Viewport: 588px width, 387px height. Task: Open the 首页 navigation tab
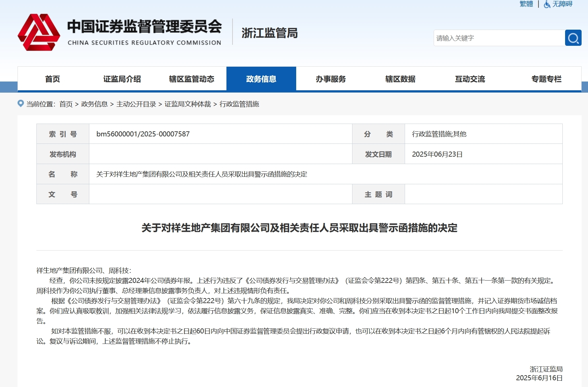click(53, 79)
